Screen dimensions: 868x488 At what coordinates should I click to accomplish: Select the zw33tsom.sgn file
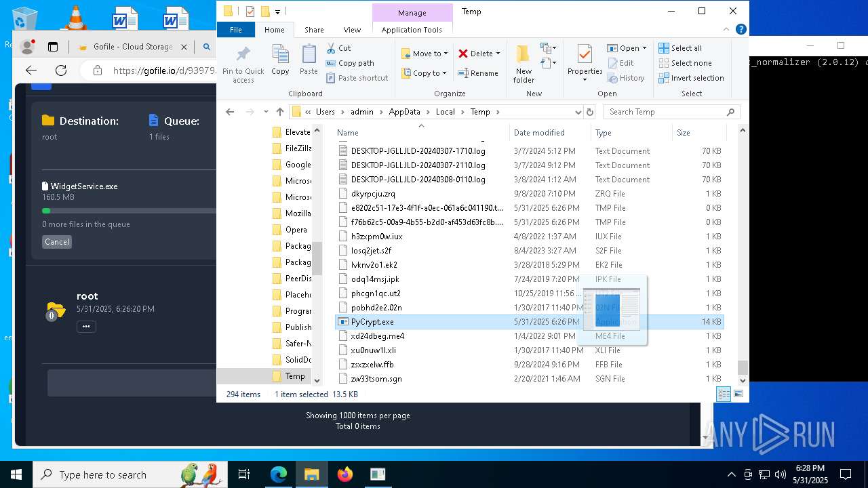tap(530, 379)
